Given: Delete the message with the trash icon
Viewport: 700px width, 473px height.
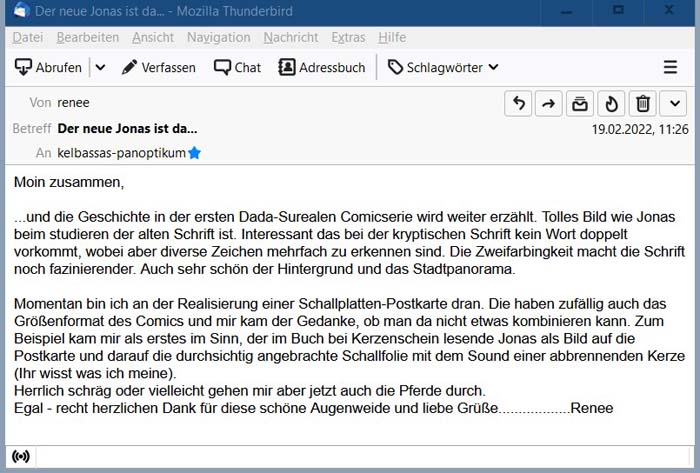Looking at the screenshot, I should click(x=643, y=103).
